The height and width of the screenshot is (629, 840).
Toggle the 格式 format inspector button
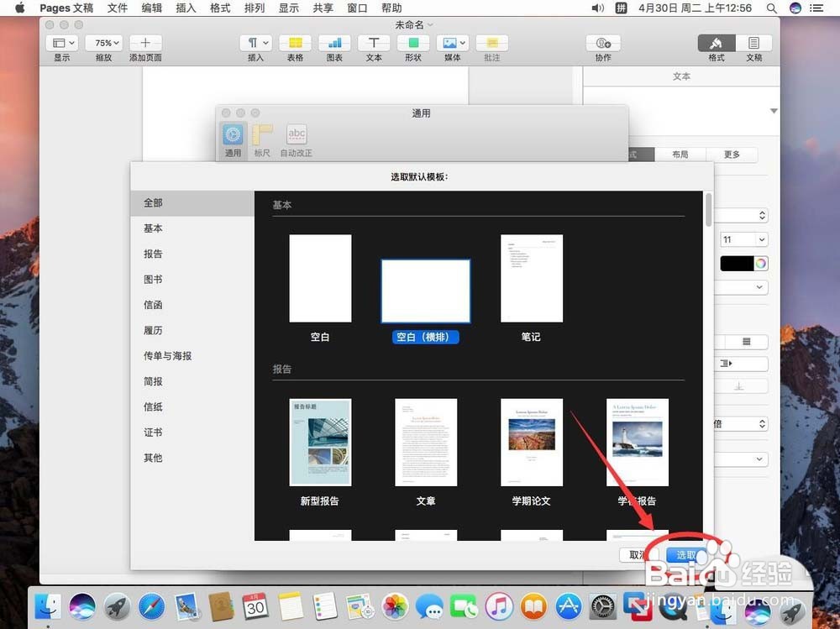click(717, 43)
